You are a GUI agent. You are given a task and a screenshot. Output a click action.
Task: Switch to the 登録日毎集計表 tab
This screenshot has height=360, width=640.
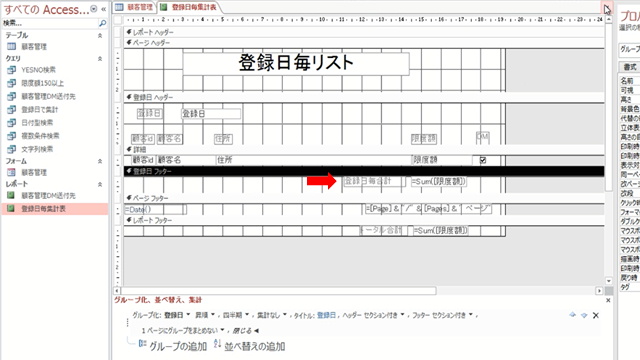pos(189,7)
